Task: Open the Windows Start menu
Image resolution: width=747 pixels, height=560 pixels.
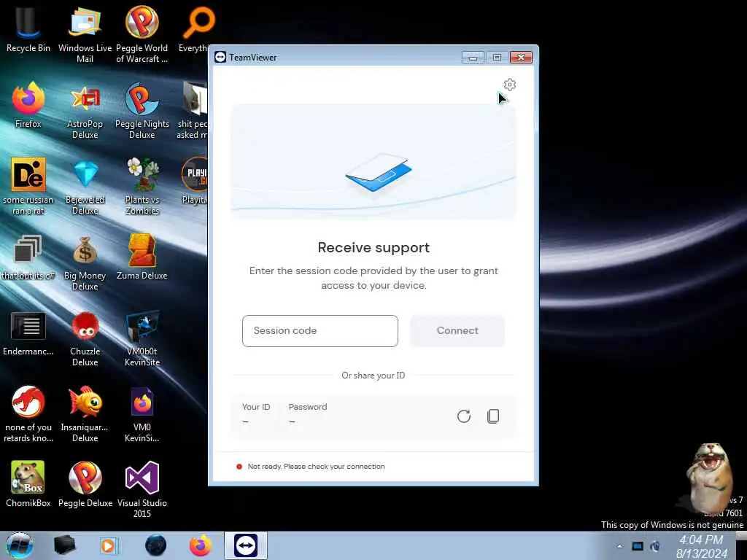Action: [x=20, y=545]
